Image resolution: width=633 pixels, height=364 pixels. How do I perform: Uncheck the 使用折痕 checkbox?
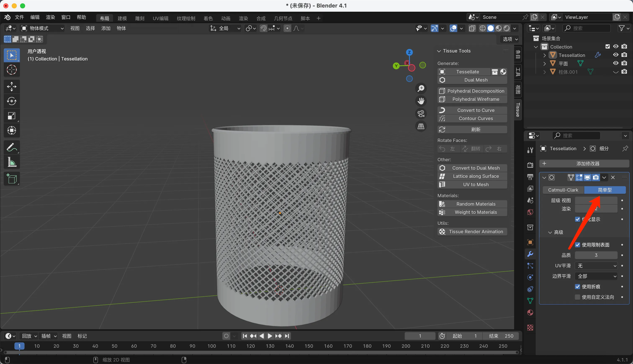(578, 287)
